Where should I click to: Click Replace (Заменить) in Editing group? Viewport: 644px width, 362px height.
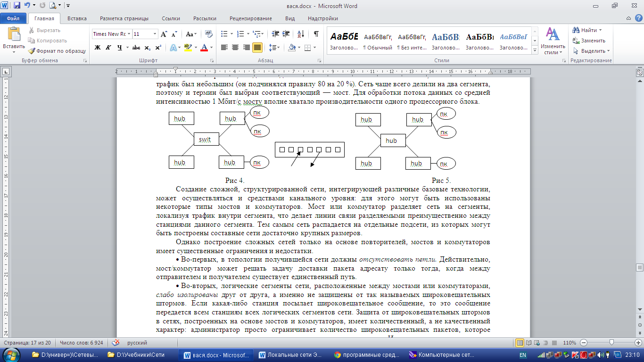589,41
